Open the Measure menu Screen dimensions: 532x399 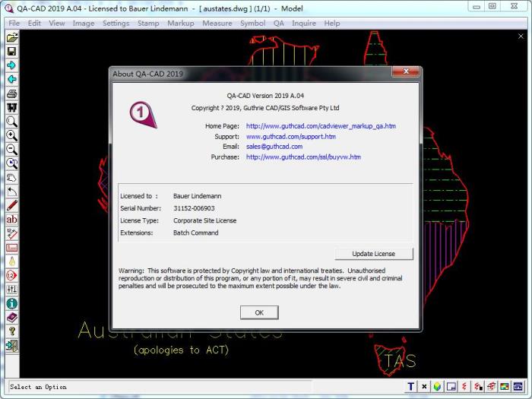pos(217,23)
